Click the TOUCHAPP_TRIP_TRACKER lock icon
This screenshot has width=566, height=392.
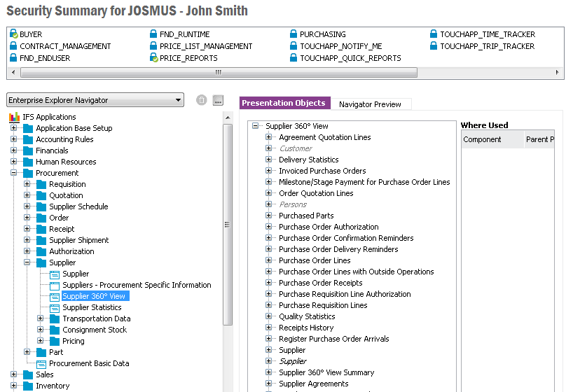tap(434, 45)
